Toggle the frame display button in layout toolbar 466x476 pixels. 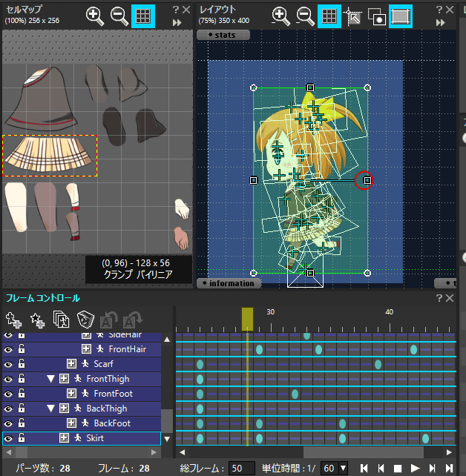tap(401, 16)
